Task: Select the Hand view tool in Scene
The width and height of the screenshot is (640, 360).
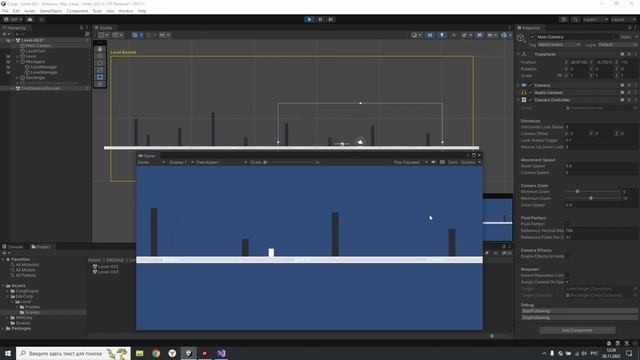Action: pyautogui.click(x=100, y=49)
